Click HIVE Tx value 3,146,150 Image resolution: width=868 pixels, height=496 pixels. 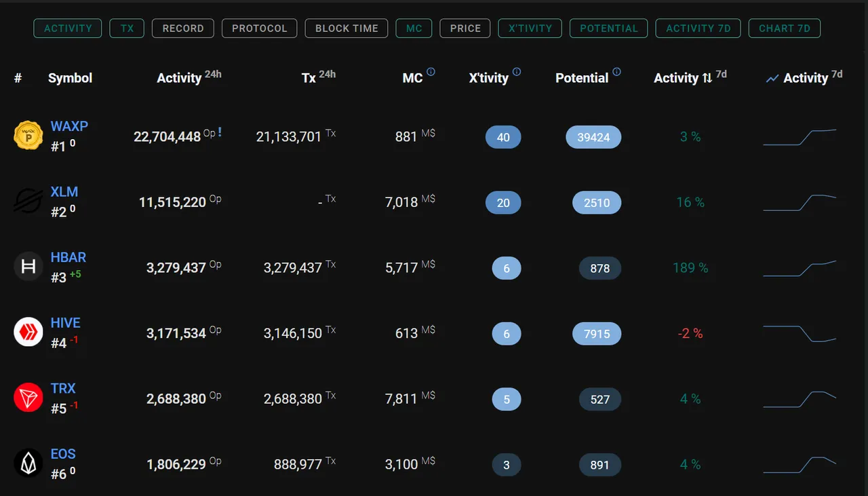(293, 334)
